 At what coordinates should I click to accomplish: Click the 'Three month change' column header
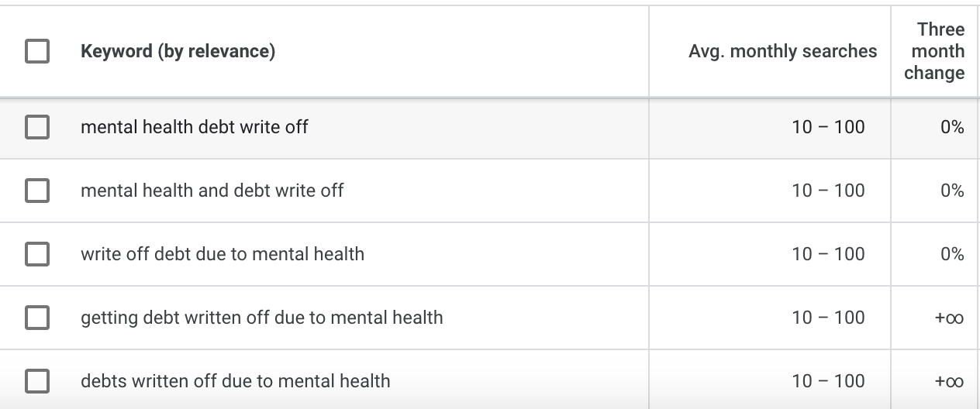[x=934, y=52]
